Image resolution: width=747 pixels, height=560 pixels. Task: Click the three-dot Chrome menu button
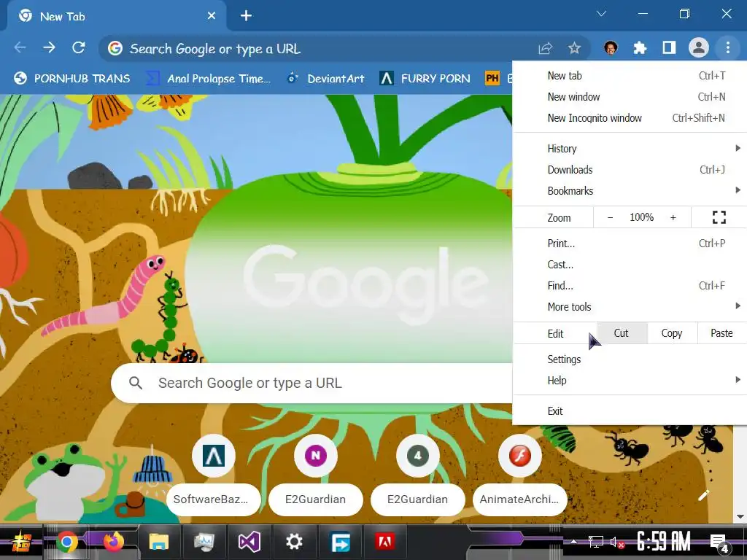pos(727,47)
